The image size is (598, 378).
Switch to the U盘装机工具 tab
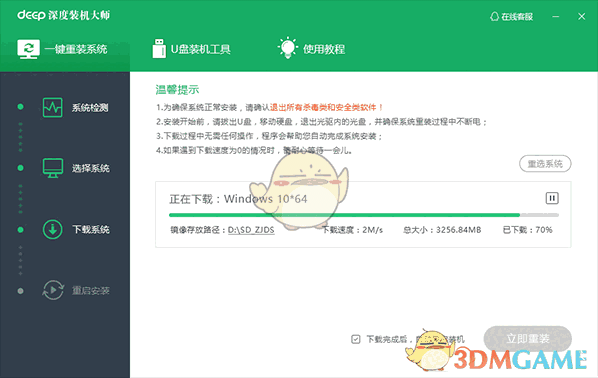(191, 49)
